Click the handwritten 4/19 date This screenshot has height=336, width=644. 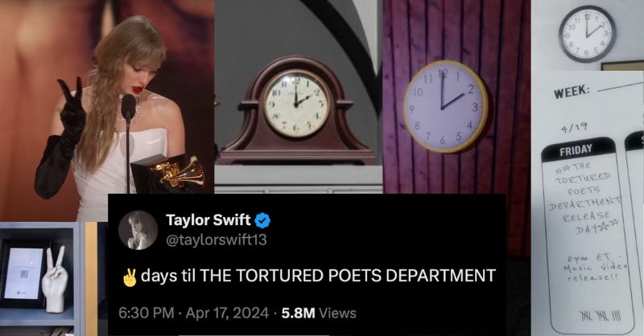pyautogui.click(x=574, y=129)
